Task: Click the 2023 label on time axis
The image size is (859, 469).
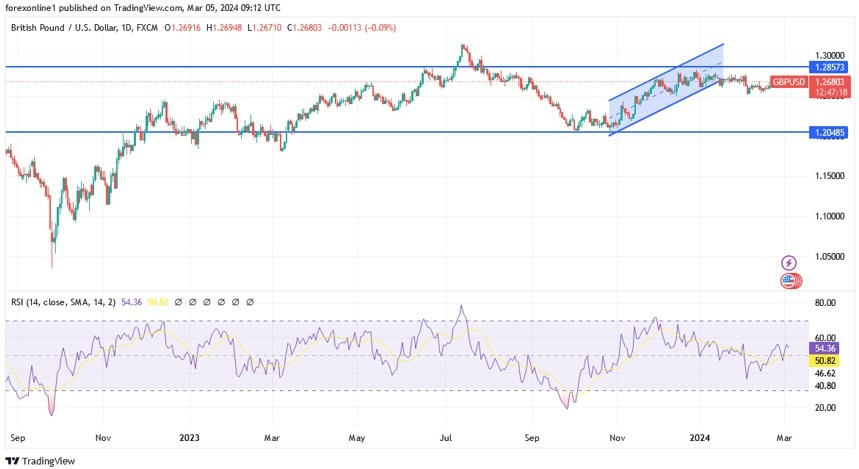Action: 189,438
